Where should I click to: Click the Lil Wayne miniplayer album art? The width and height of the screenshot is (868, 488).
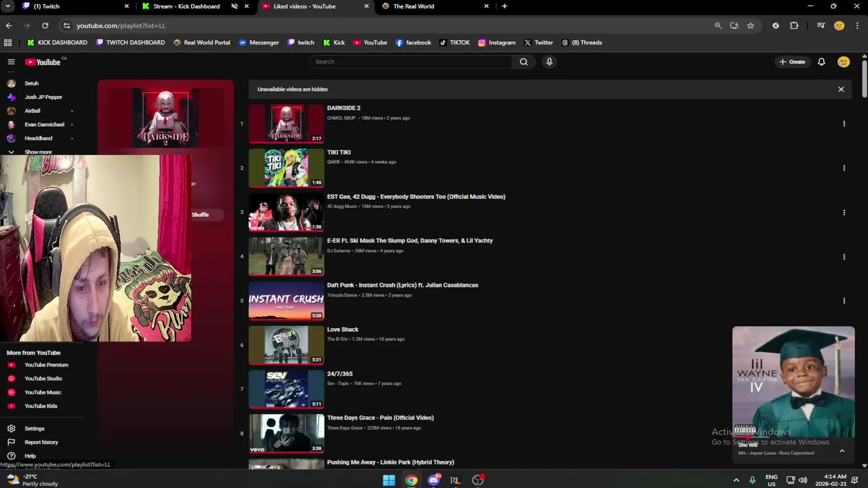793,382
